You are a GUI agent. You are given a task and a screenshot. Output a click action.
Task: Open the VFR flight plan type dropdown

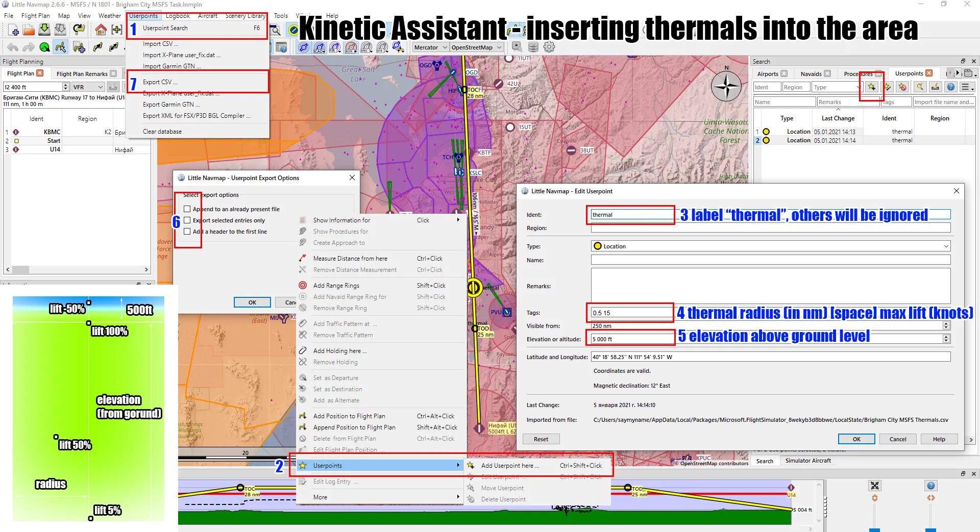(x=88, y=87)
